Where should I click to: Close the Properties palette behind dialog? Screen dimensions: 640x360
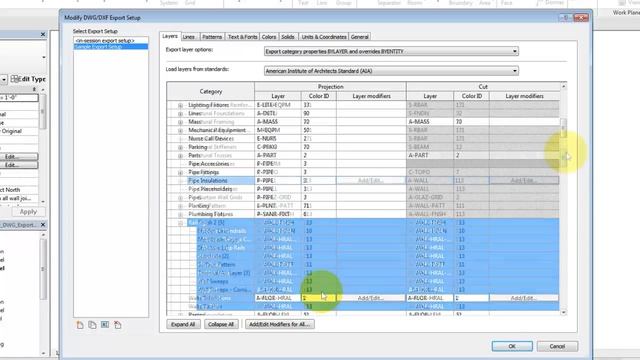click(43, 35)
